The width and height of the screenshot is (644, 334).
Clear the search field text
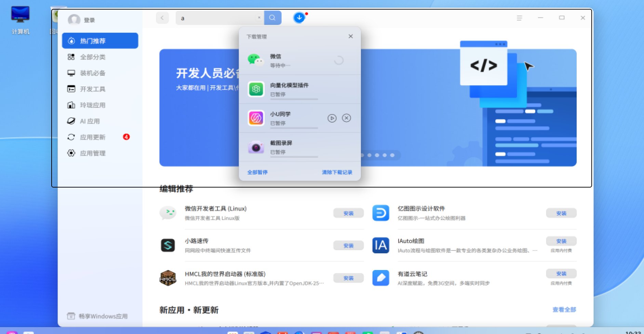(x=259, y=18)
